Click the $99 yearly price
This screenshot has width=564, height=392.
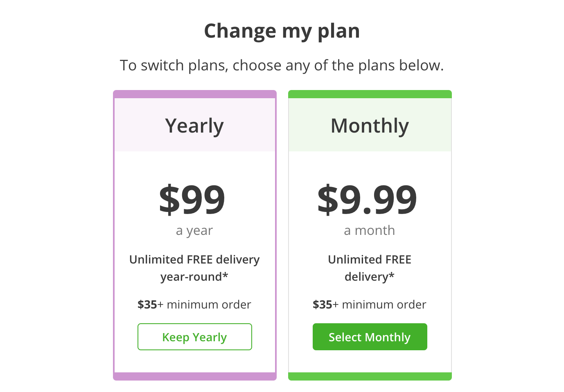tap(192, 199)
